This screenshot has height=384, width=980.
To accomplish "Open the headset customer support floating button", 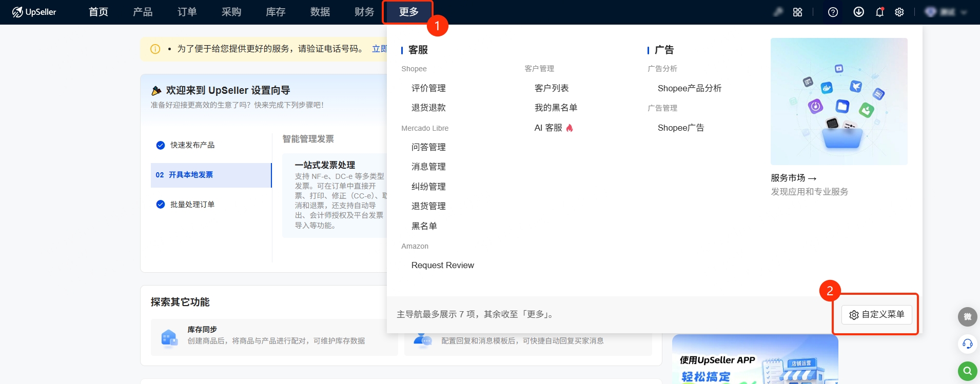I will click(967, 343).
